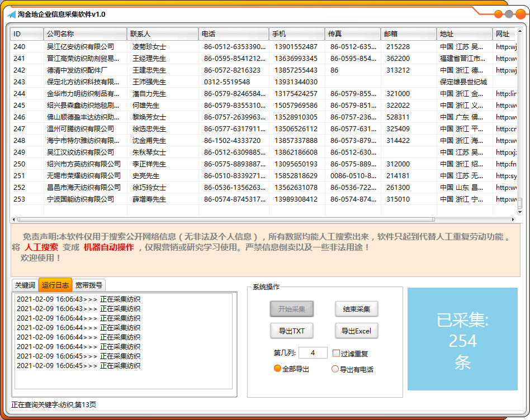
Task: Click address cell 保定雄县世纪城
Action: tap(463, 82)
